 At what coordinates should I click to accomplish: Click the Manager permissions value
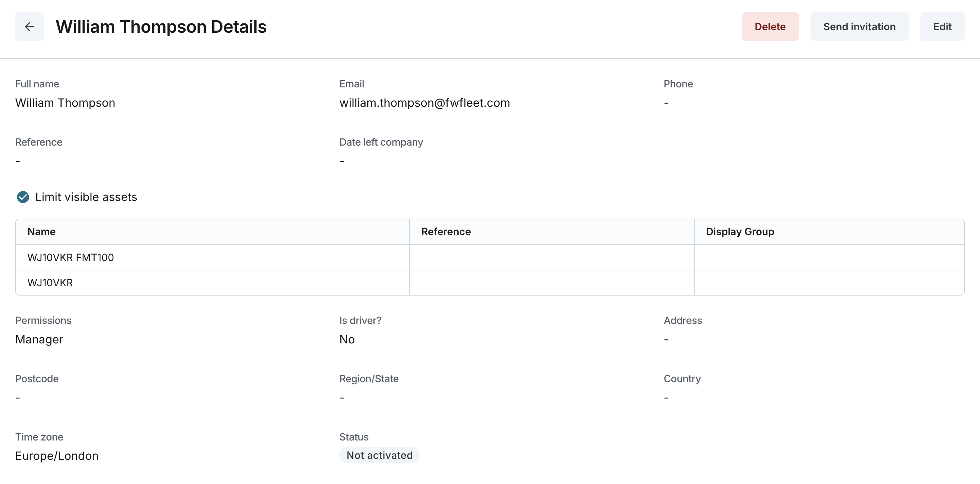coord(39,339)
